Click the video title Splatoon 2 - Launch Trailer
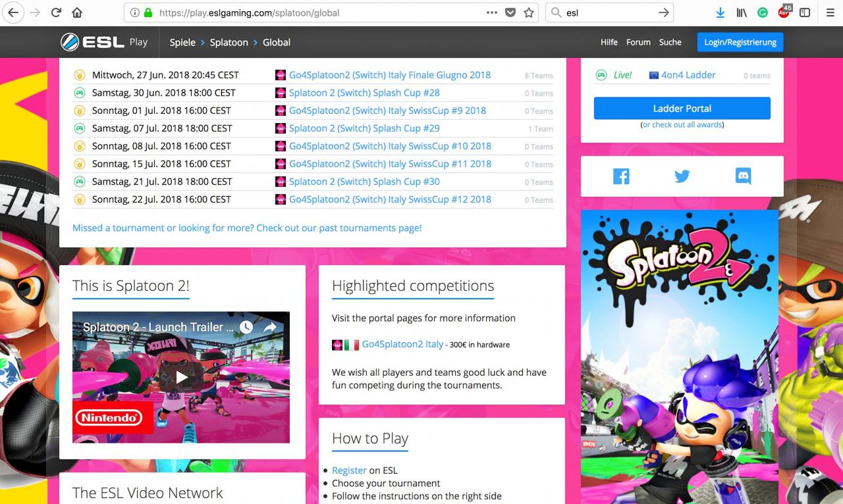 (158, 327)
